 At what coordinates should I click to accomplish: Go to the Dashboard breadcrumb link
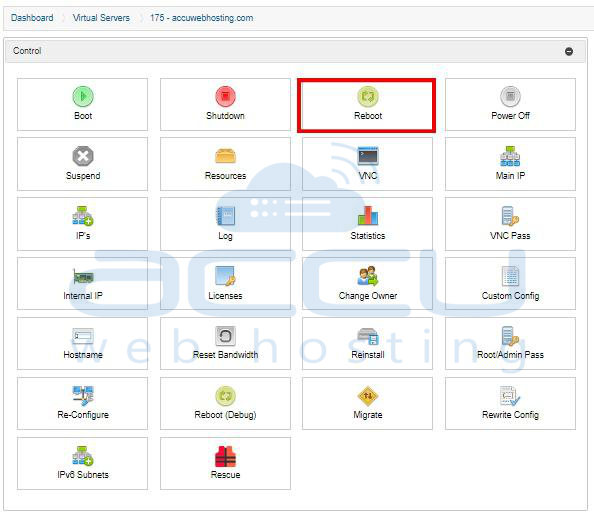(32, 18)
